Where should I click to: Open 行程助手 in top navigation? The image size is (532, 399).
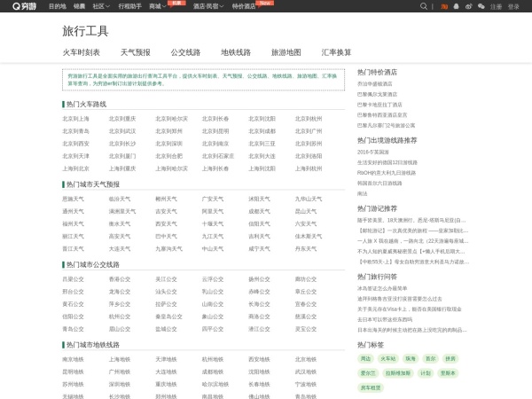click(x=129, y=5)
